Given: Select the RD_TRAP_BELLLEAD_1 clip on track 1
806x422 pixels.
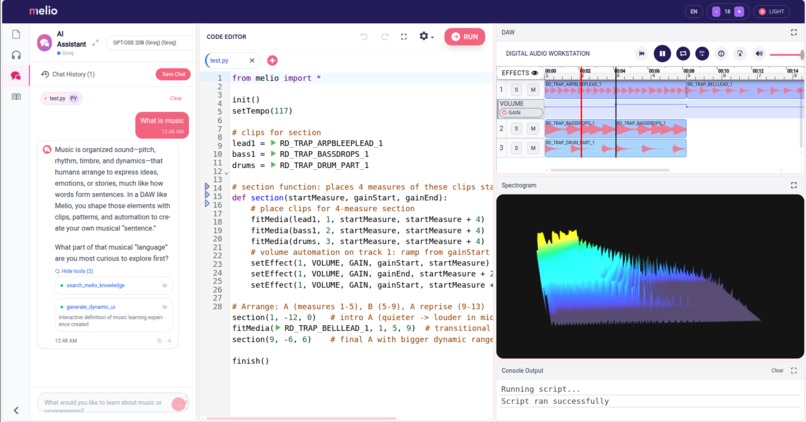Looking at the screenshot, I should pos(745,89).
